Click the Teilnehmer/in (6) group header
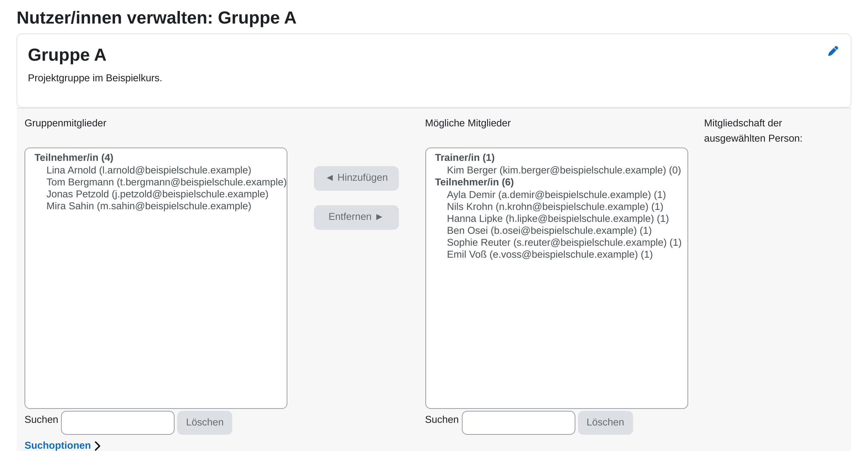Viewport: 868px width, 451px height. tap(474, 182)
